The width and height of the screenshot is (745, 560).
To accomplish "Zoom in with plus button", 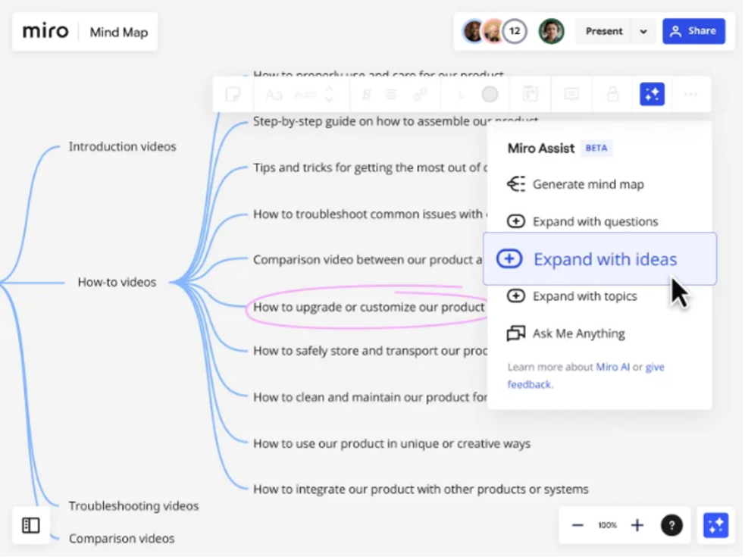I will 637,525.
